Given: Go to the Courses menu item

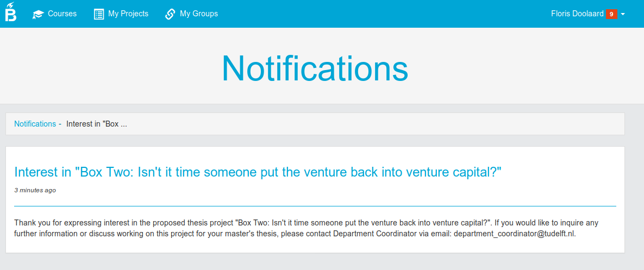Looking at the screenshot, I should tap(62, 14).
